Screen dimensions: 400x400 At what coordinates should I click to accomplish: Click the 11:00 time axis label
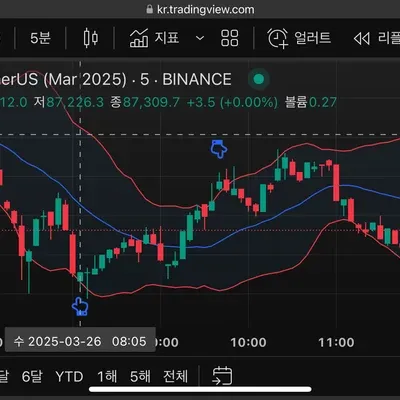336,342
